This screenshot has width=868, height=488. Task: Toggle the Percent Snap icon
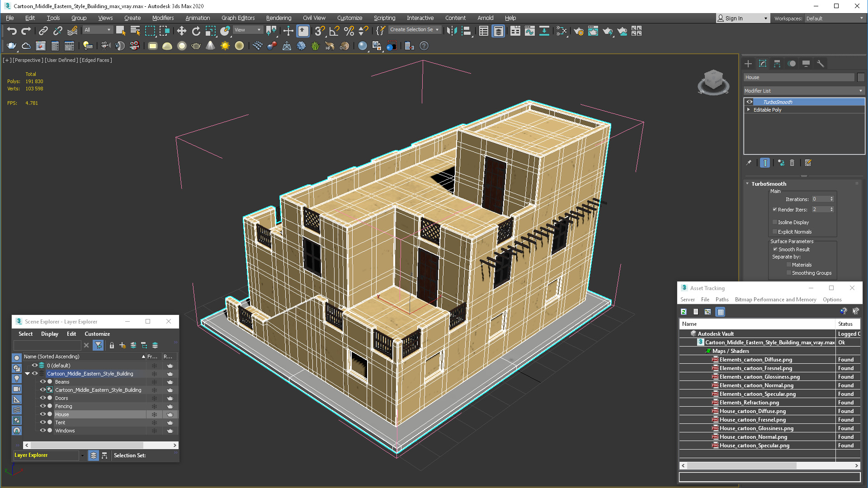tap(349, 31)
